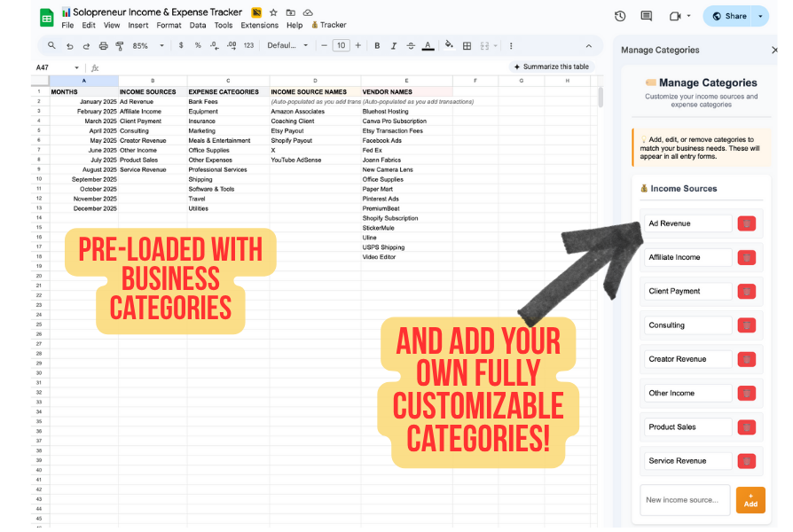Image resolution: width=793 pixels, height=532 pixels.
Task: Increase the font size
Action: pyautogui.click(x=358, y=45)
